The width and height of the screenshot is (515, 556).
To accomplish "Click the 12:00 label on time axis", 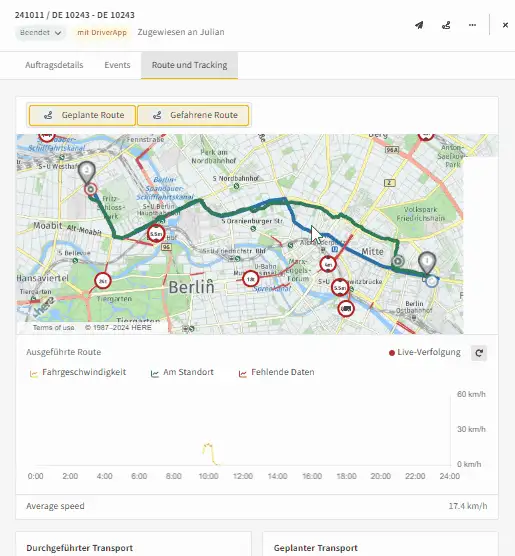I will (x=243, y=476).
